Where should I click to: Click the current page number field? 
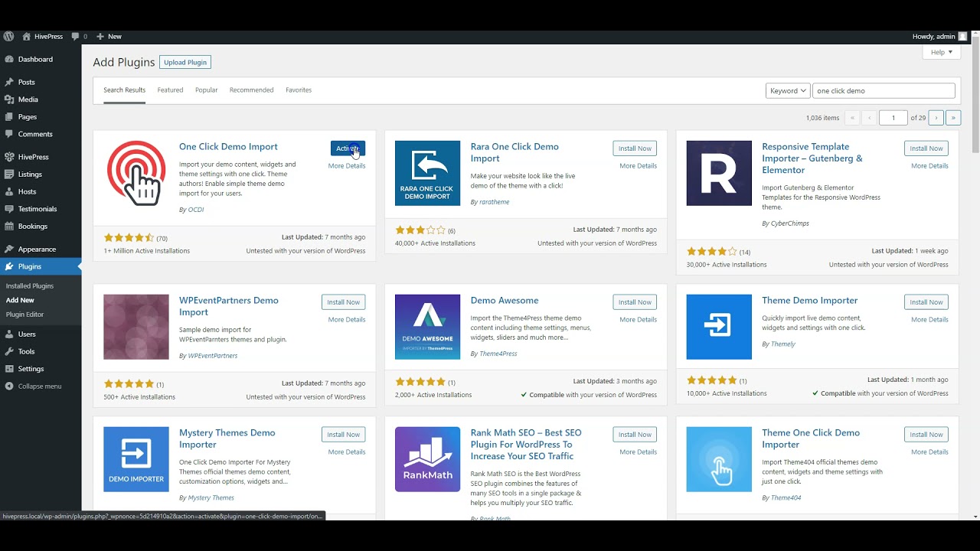pyautogui.click(x=893, y=118)
